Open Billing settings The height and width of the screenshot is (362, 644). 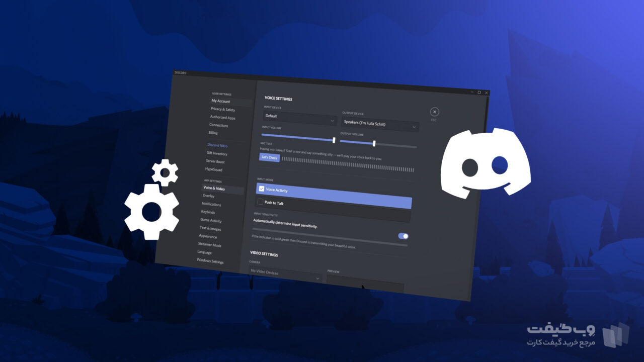point(213,133)
